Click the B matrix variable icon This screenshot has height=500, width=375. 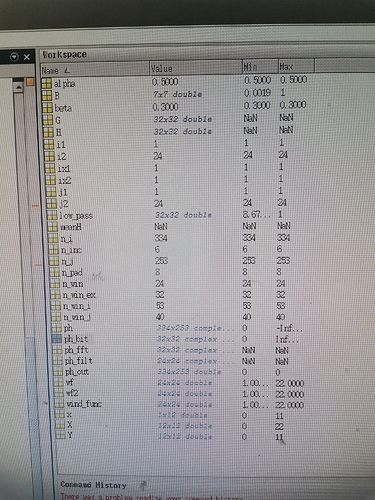pyautogui.click(x=47, y=96)
